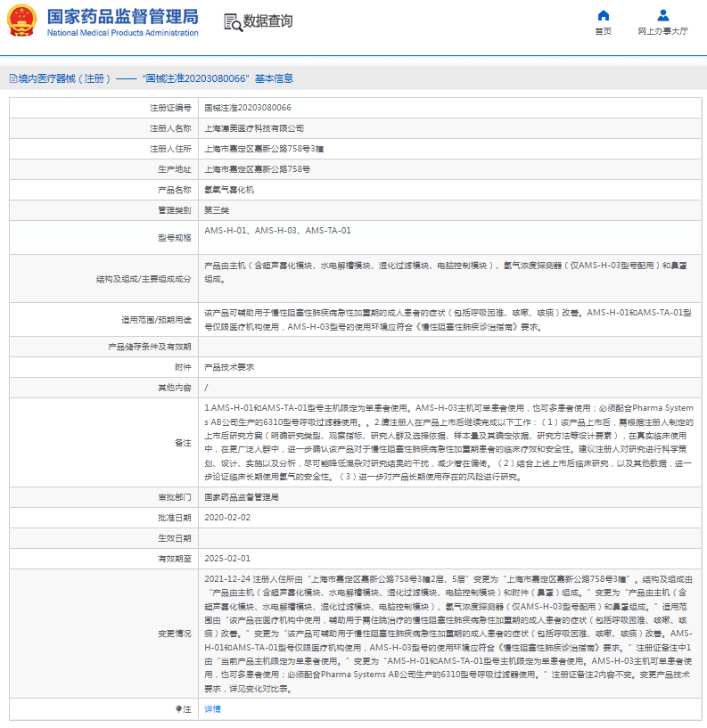Click the registrant name 上海潓美医疗科技有限公司
The height and width of the screenshot is (728, 707).
tap(254, 127)
